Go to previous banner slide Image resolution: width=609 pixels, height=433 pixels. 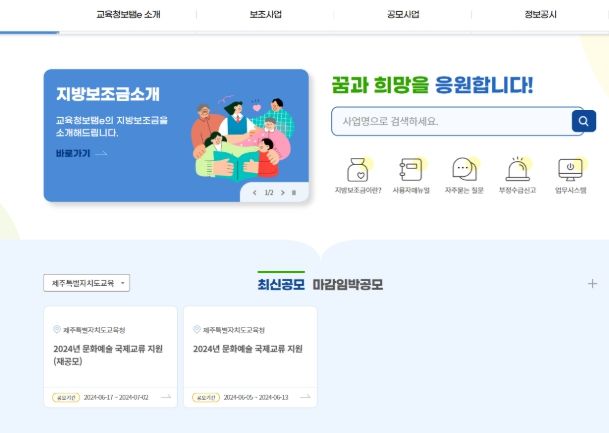coord(255,192)
